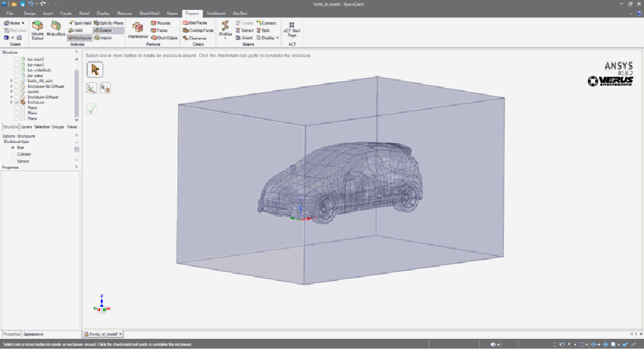The width and height of the screenshot is (644, 349).
Task: Open the File menu
Action: [x=10, y=14]
